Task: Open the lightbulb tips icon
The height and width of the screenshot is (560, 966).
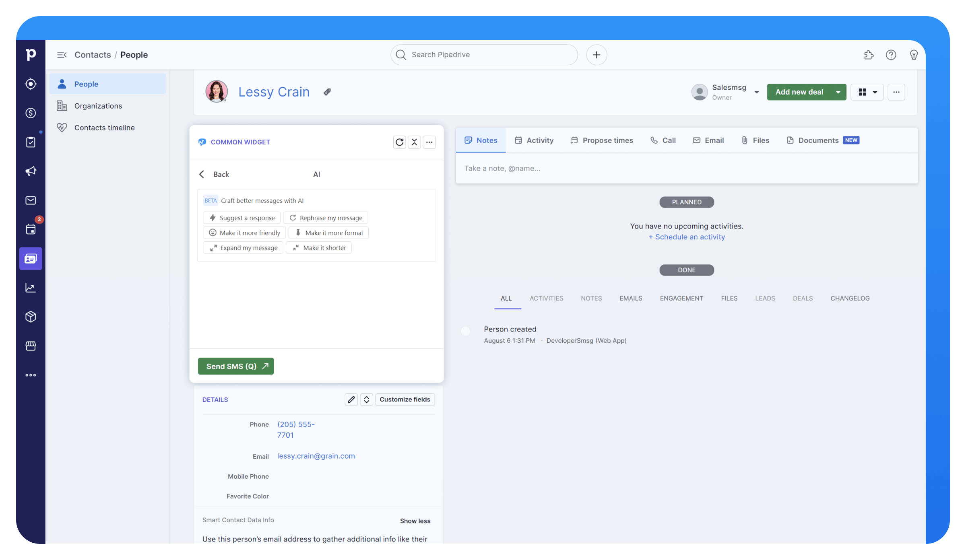Action: point(914,55)
